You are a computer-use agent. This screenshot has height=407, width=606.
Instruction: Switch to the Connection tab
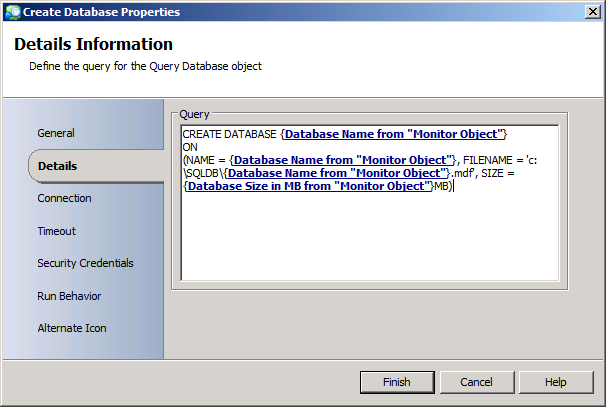point(64,198)
